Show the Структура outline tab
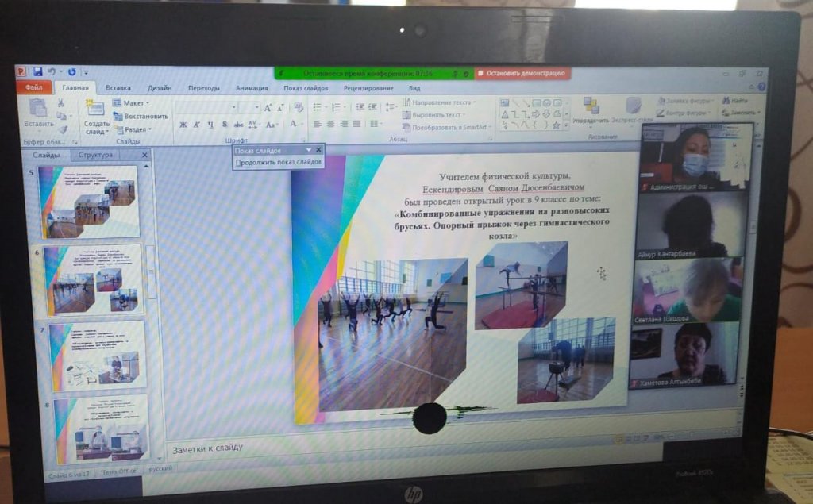813x504 pixels. pos(95,155)
